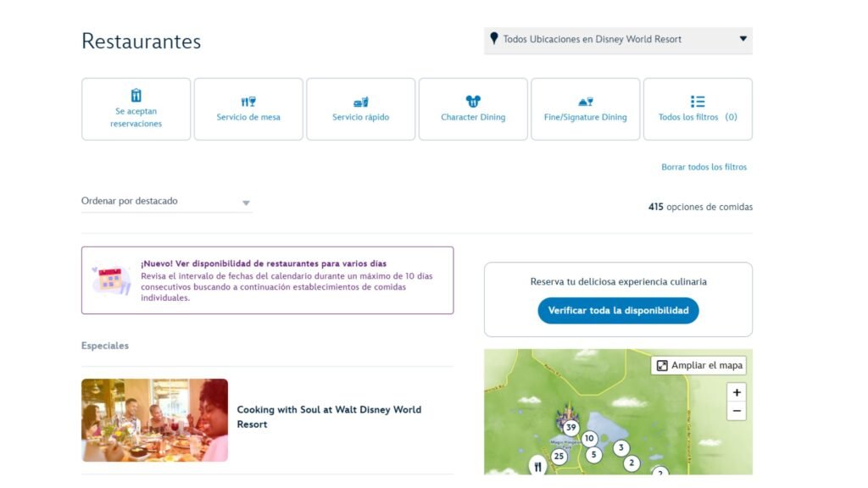This screenshot has height=488, width=868.
Task: Click the location dropdown arrow
Action: 743,39
